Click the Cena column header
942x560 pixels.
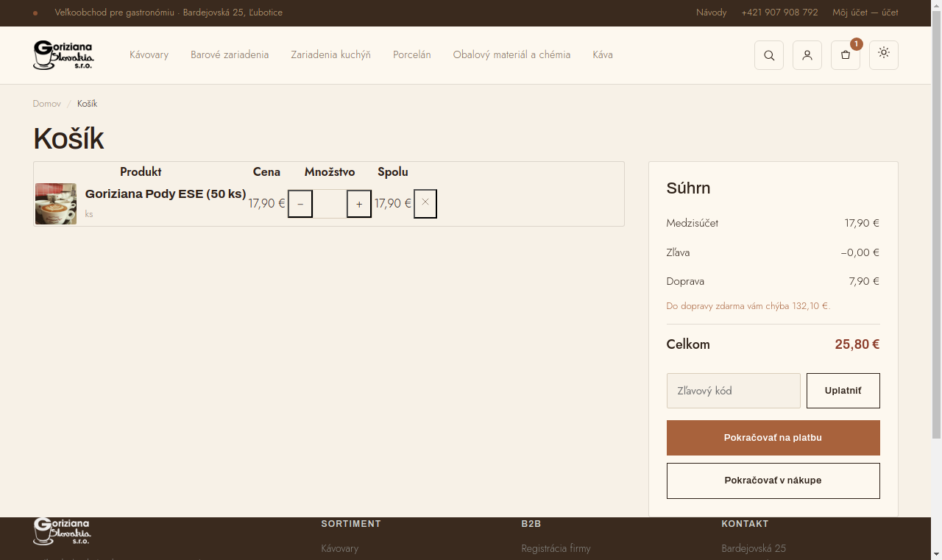[x=266, y=172]
